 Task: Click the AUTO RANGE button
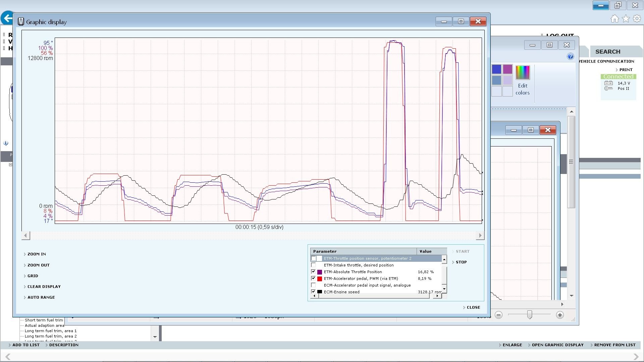click(x=41, y=297)
